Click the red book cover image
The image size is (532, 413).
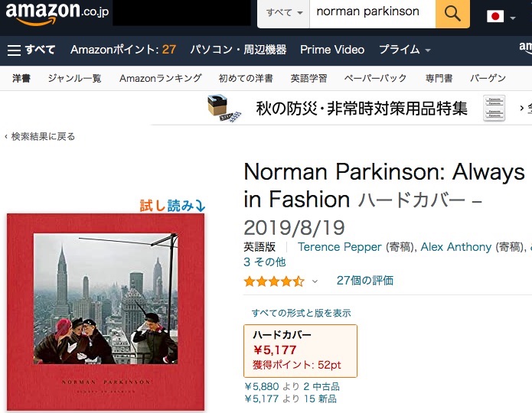coord(106,311)
